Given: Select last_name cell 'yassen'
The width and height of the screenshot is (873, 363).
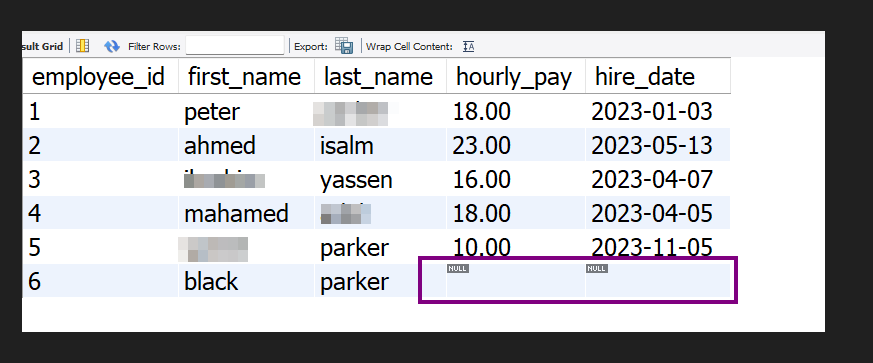Looking at the screenshot, I should click(x=380, y=179).
